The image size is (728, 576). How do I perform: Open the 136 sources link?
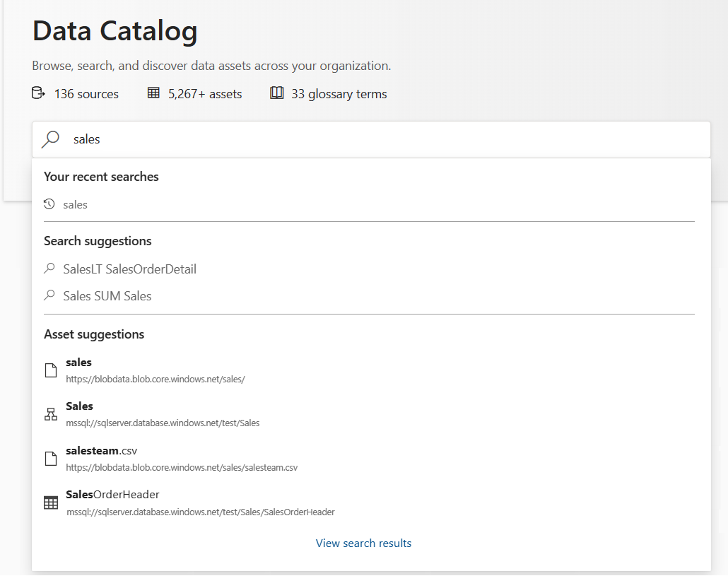click(x=86, y=94)
